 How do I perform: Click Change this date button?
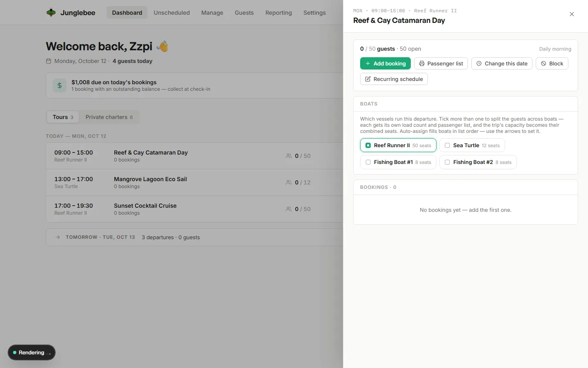(502, 63)
